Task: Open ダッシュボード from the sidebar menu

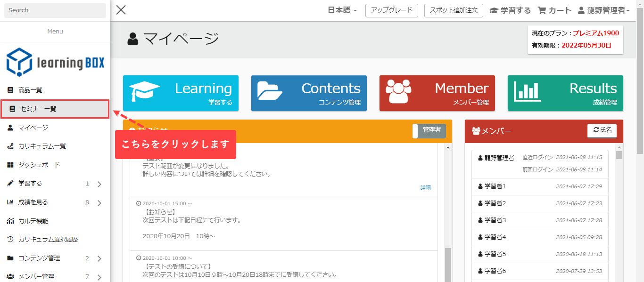Action: (39, 165)
